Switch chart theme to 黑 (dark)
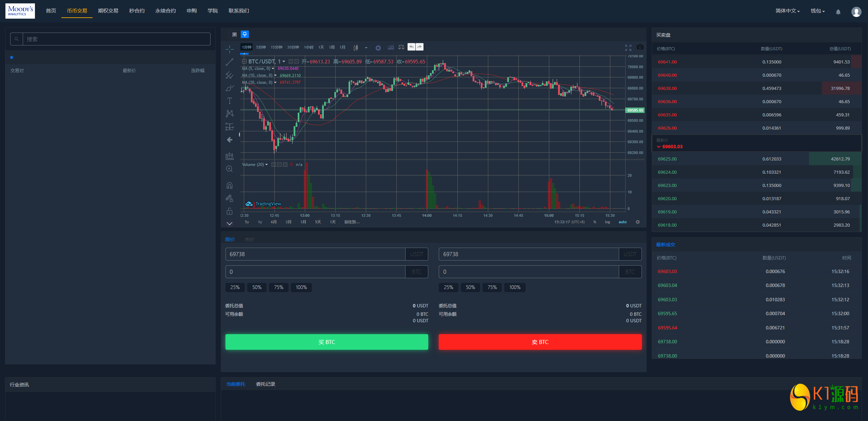 [x=234, y=35]
